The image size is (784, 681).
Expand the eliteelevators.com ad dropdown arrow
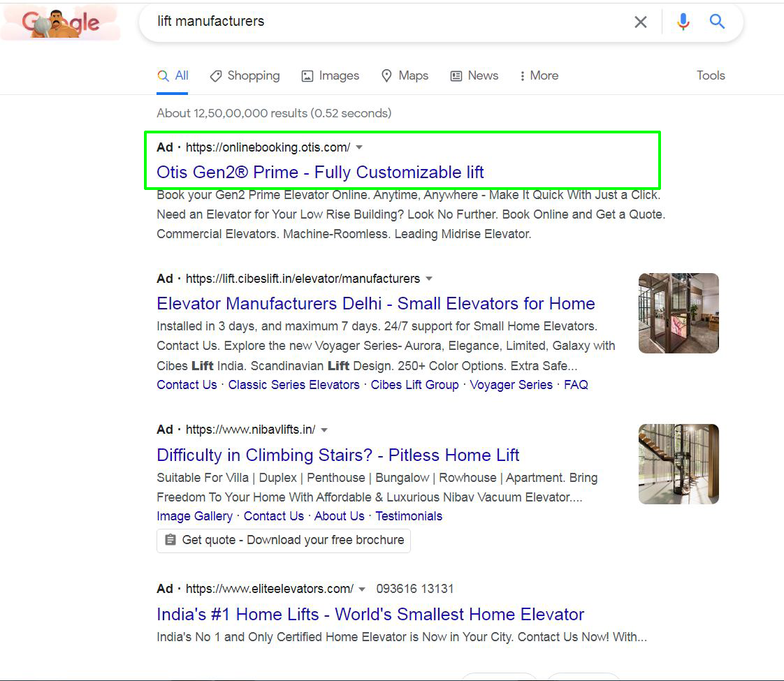362,590
